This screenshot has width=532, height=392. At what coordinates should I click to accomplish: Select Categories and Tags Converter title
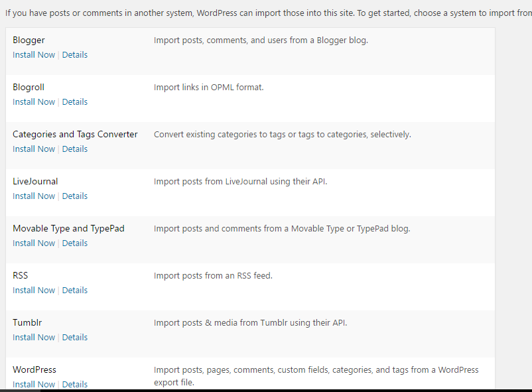click(75, 135)
